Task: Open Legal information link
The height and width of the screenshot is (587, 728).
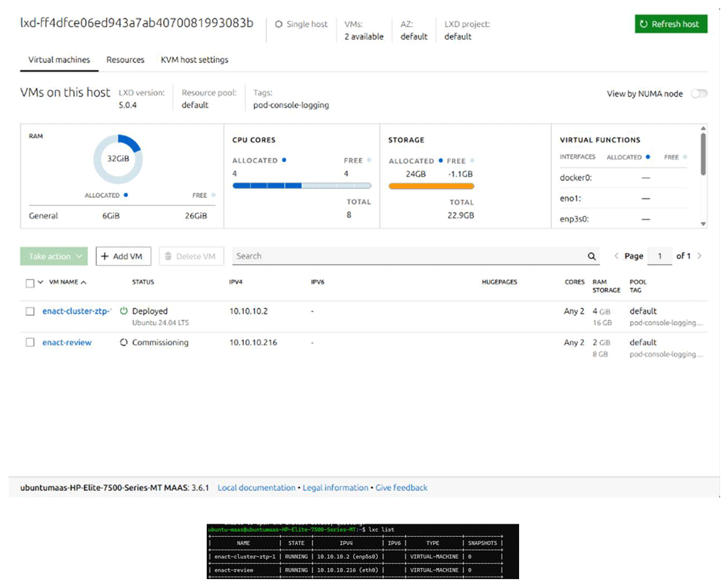Action: (x=335, y=487)
